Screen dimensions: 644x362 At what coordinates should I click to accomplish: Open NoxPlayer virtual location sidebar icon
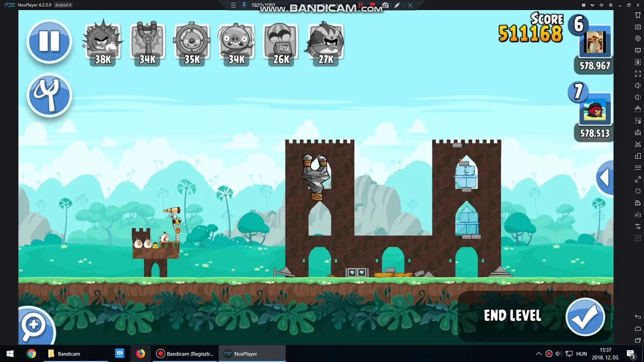click(x=638, y=39)
